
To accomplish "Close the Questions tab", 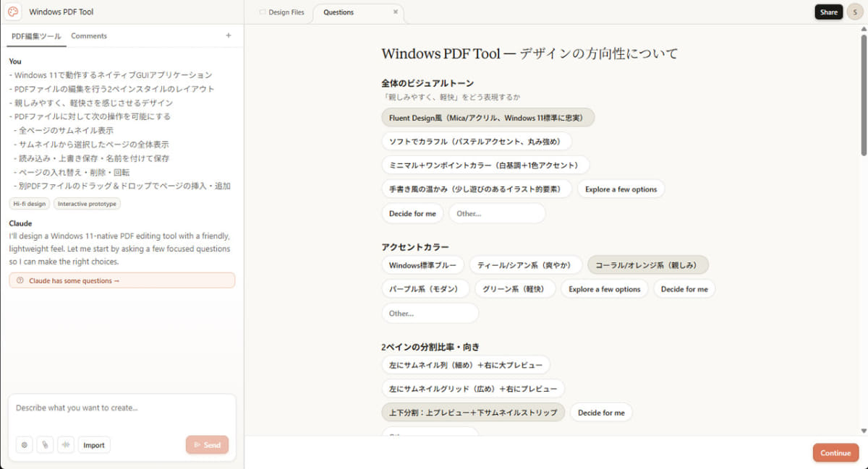I will 396,12.
